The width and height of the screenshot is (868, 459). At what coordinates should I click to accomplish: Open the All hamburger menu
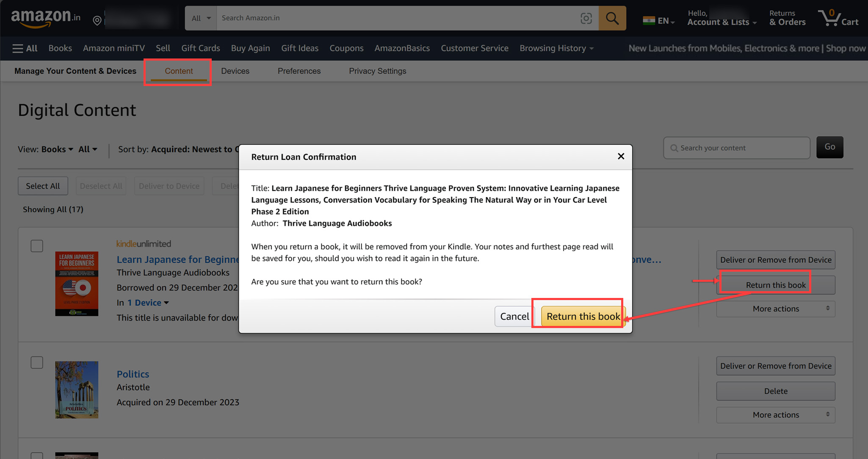25,48
